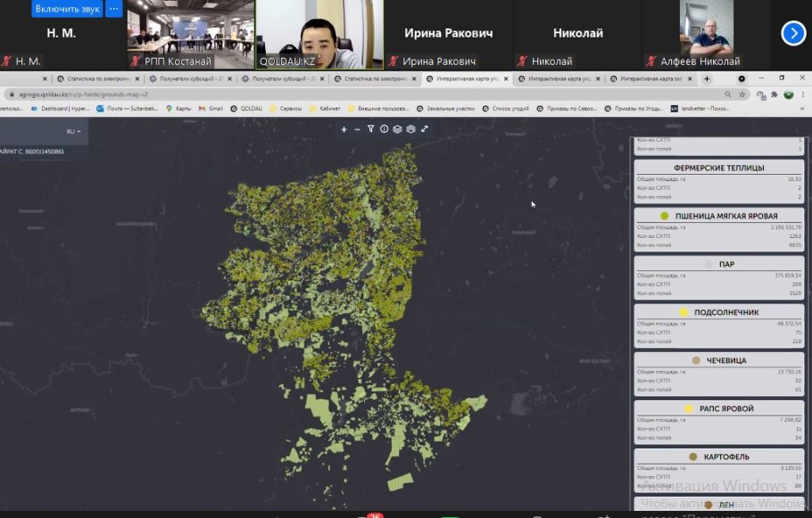Open the Земельные участки bookmark
The image size is (812, 518).
coord(446,109)
